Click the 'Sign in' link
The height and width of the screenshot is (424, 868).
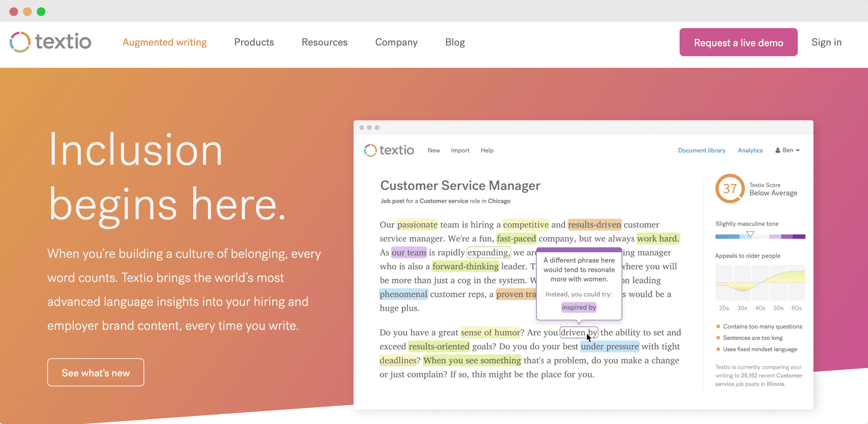point(827,42)
